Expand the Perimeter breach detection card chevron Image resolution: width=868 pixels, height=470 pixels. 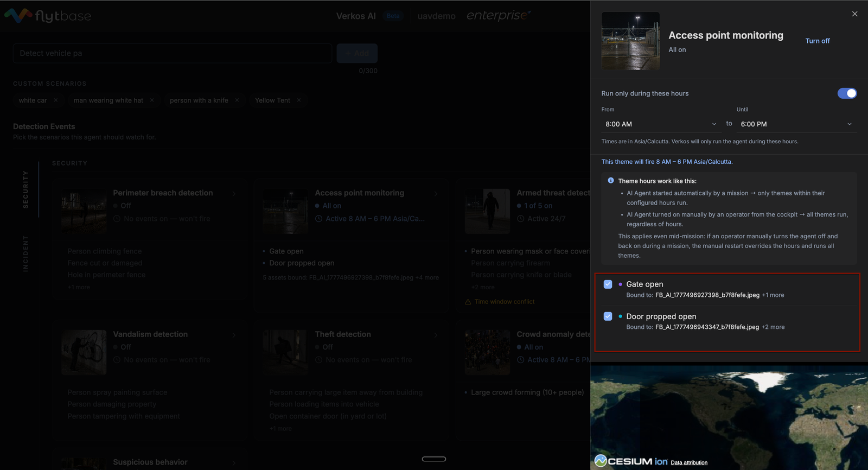[x=234, y=194]
